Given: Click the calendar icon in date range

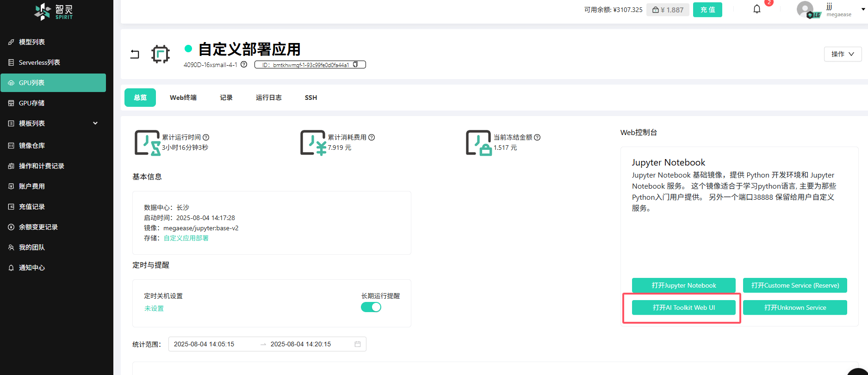Looking at the screenshot, I should tap(358, 344).
